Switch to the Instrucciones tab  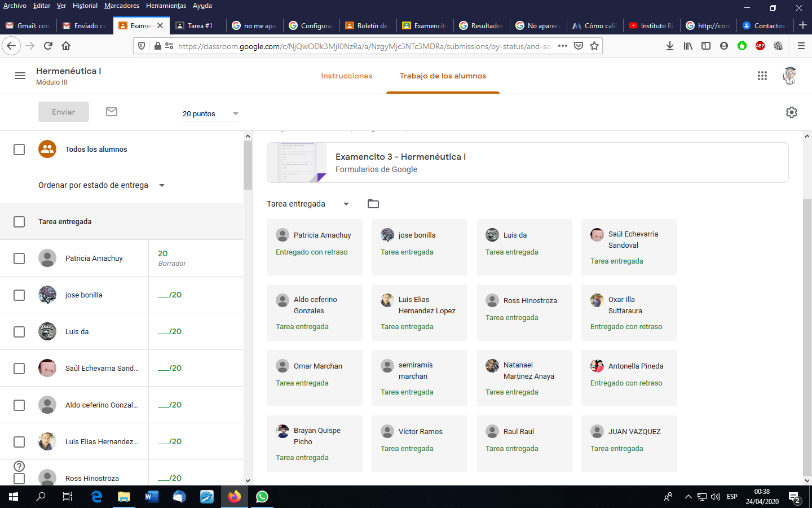tap(347, 75)
